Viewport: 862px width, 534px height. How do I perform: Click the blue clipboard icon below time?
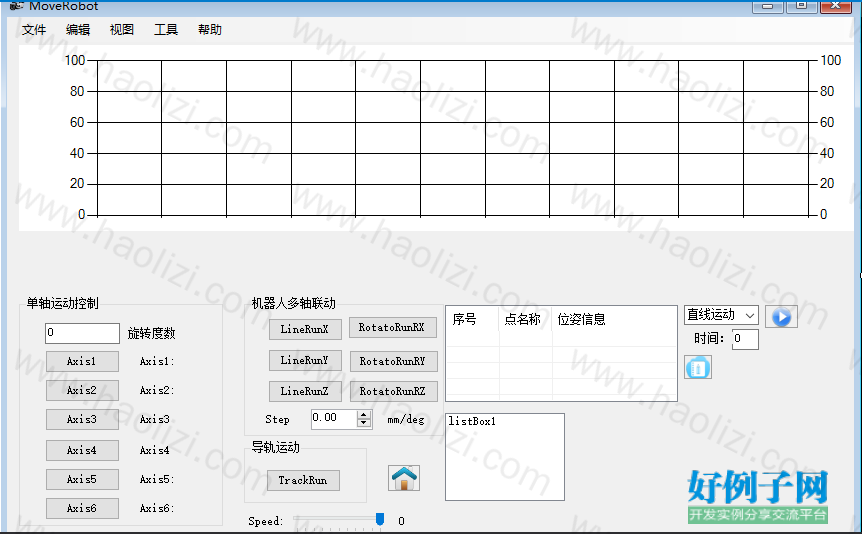click(x=698, y=367)
